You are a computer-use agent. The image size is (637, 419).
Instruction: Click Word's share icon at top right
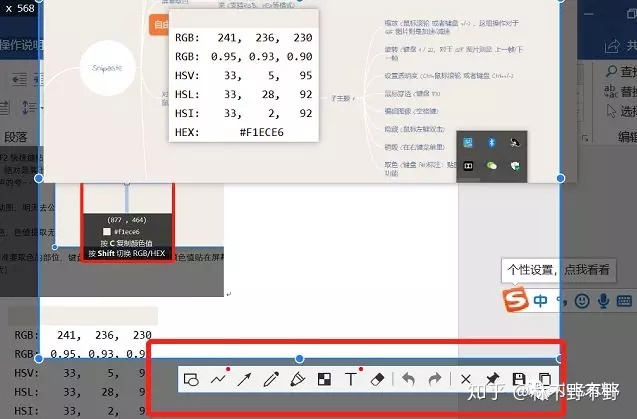coord(611,46)
